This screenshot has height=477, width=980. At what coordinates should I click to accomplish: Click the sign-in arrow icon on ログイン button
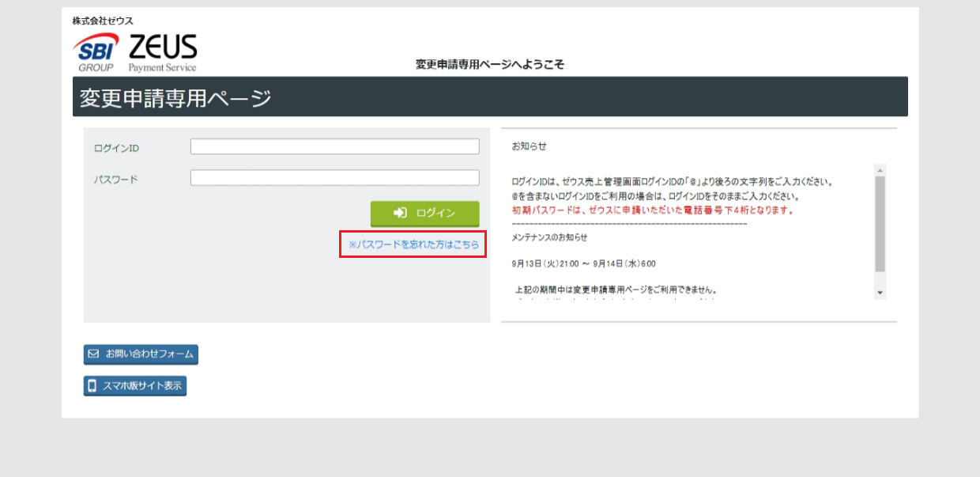point(400,213)
